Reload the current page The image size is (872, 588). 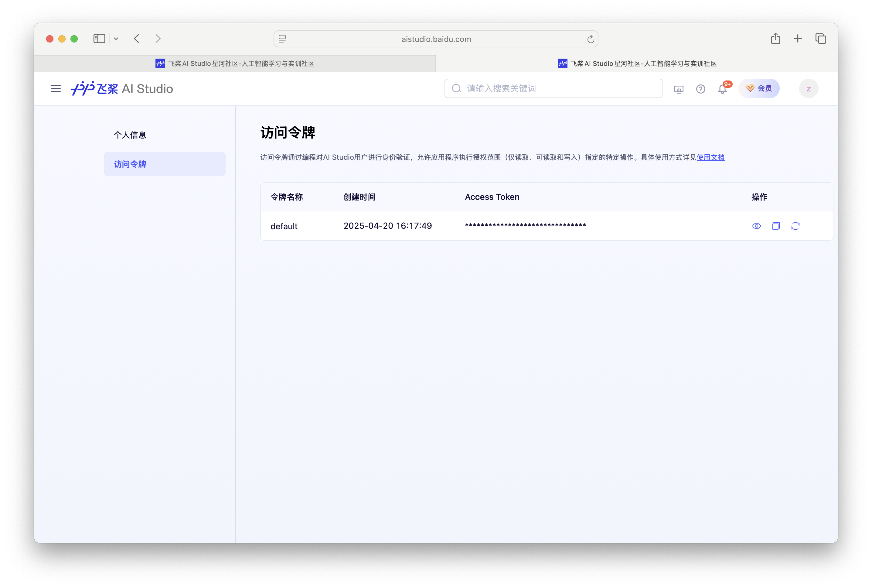[591, 39]
